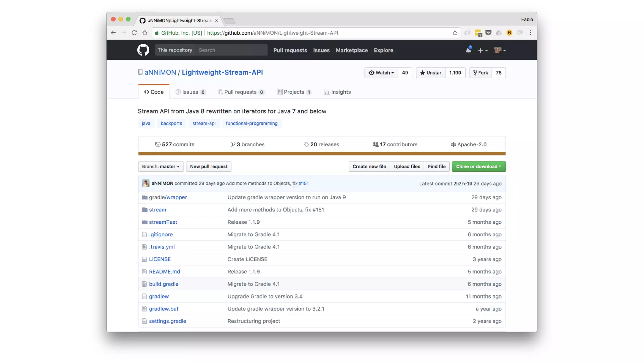Click browser home icon
The width and height of the screenshot is (644, 362).
coord(145,33)
